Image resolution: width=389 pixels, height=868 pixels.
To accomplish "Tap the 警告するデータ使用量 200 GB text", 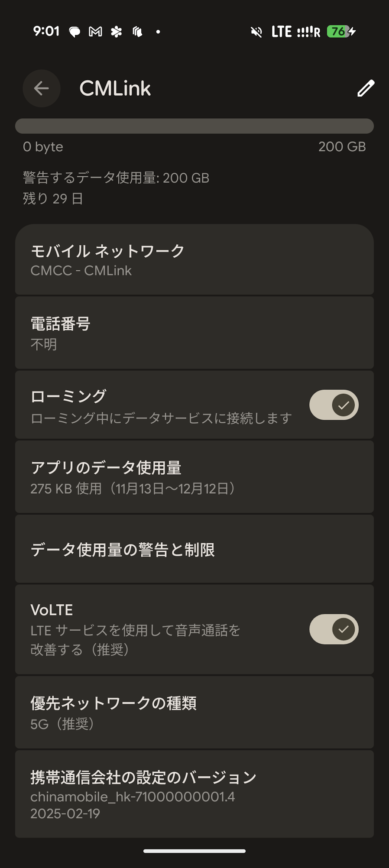I will [116, 178].
